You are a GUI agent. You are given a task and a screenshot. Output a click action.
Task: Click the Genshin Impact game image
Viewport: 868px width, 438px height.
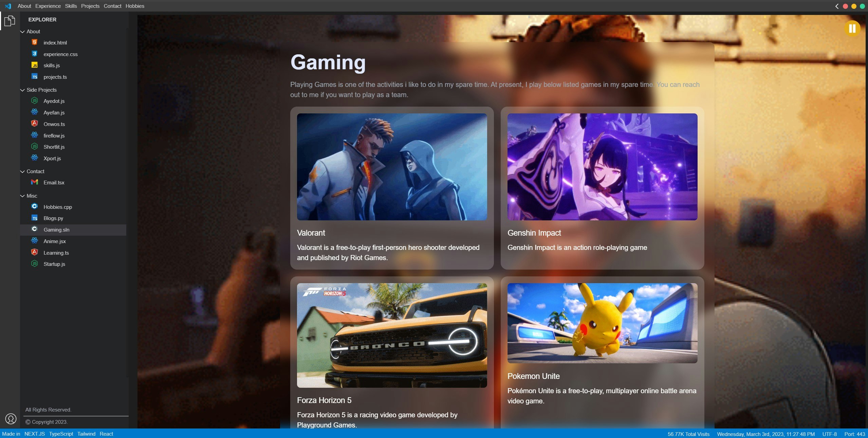tap(603, 167)
